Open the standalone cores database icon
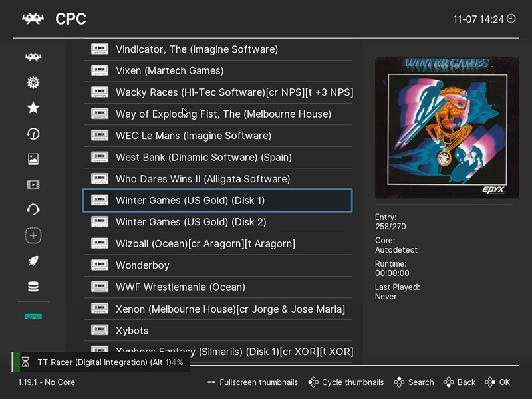 [33, 287]
